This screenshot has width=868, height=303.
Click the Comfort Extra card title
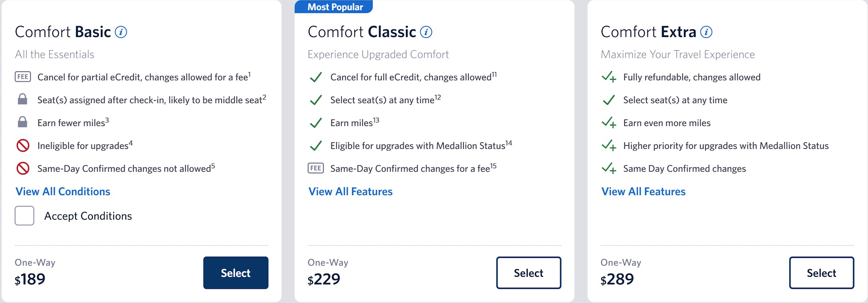[648, 32]
